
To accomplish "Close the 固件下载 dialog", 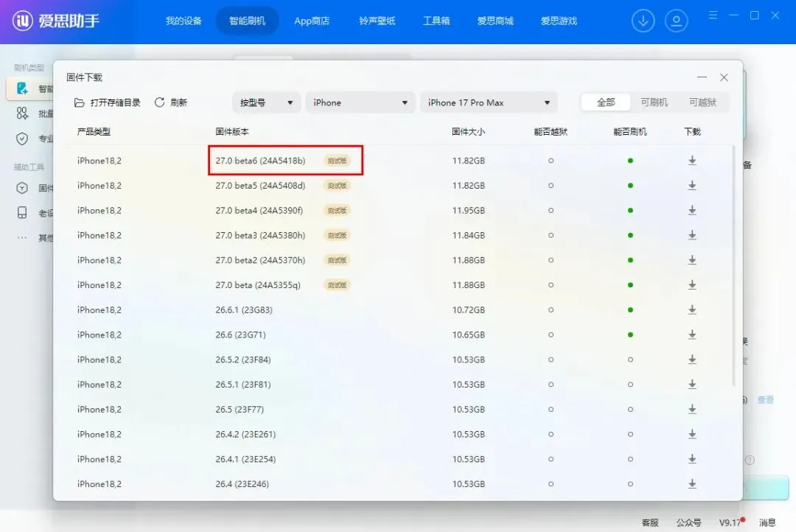I will [724, 77].
